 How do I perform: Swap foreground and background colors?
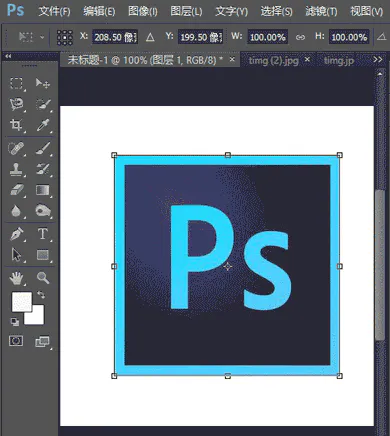pyautogui.click(x=41, y=295)
